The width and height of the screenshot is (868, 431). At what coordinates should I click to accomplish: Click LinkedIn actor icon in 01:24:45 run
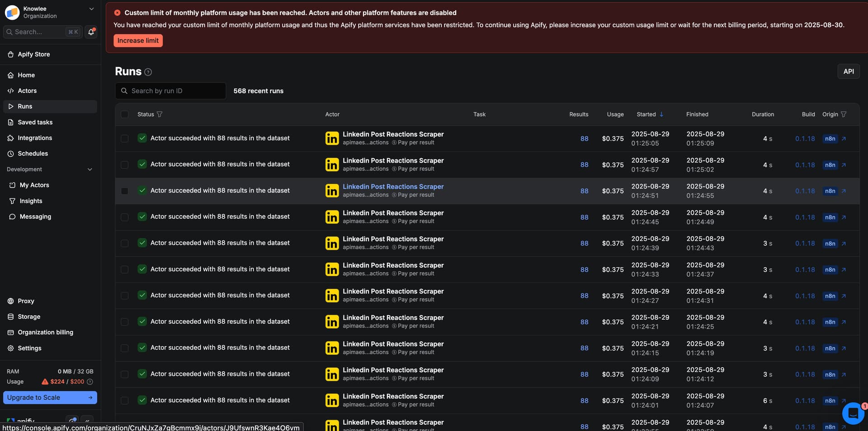pyautogui.click(x=332, y=217)
